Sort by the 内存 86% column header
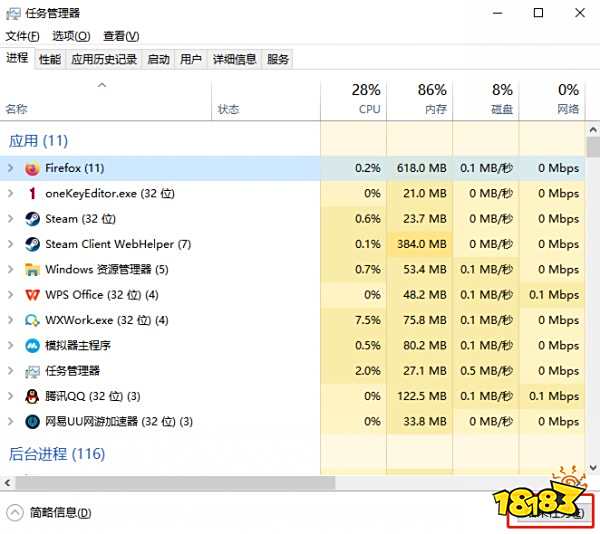This screenshot has height=534, width=600. pyautogui.click(x=420, y=100)
